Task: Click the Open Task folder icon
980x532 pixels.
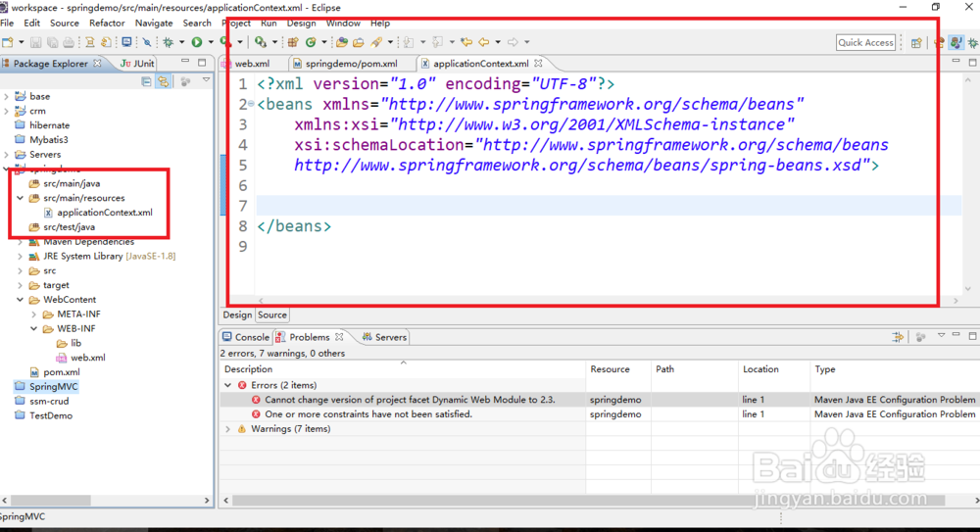Action: pyautogui.click(x=358, y=42)
